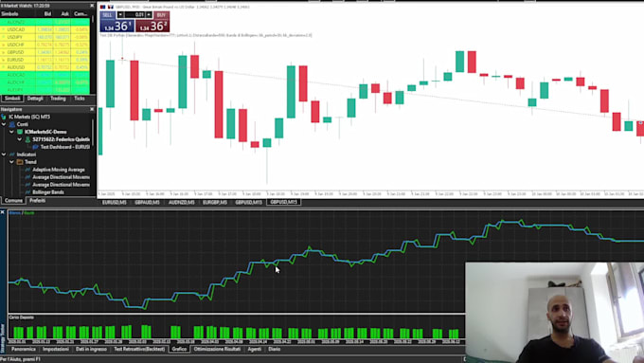Open the Ottimizzazione Risultati tab
The image size is (644, 363).
217,349
